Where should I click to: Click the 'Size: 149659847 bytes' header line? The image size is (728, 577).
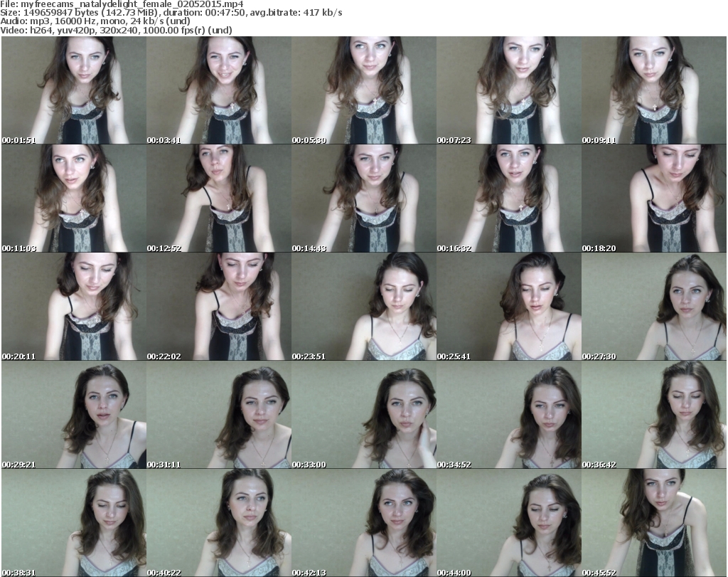[171, 13]
